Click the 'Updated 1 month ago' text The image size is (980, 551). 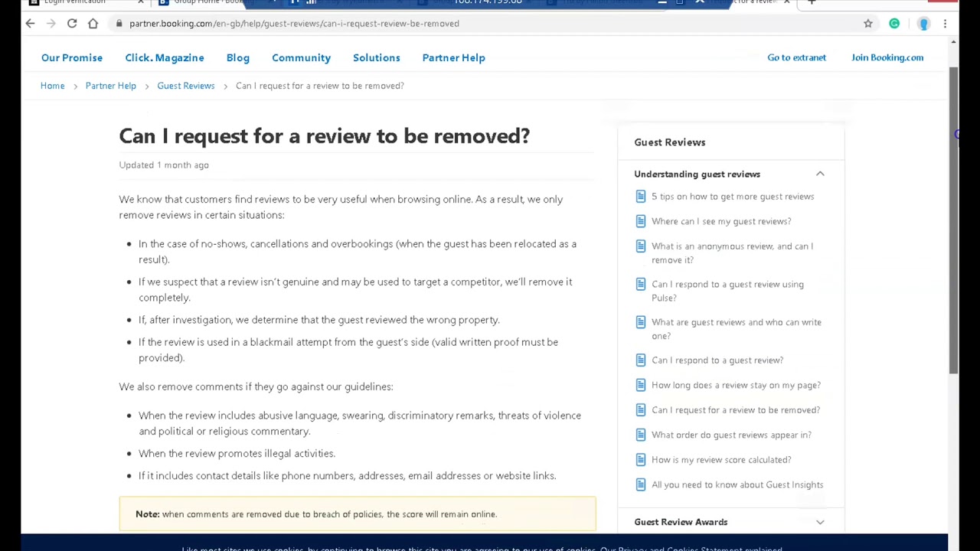point(164,165)
